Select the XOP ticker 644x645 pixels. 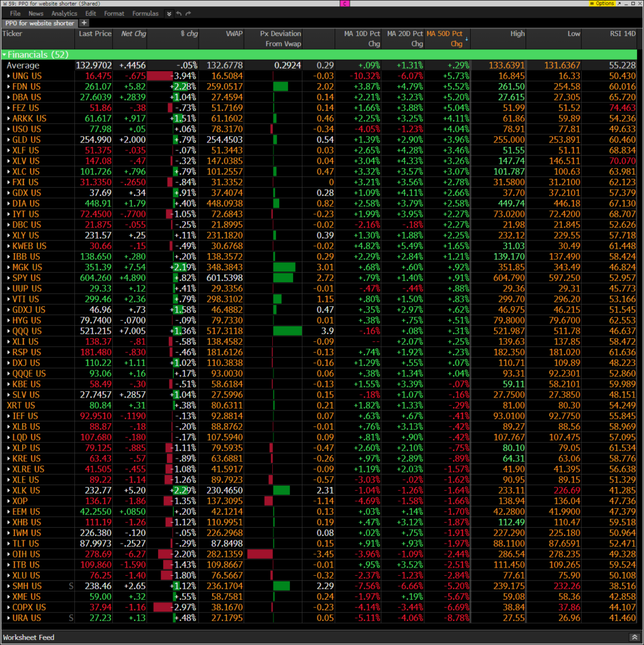[20, 501]
